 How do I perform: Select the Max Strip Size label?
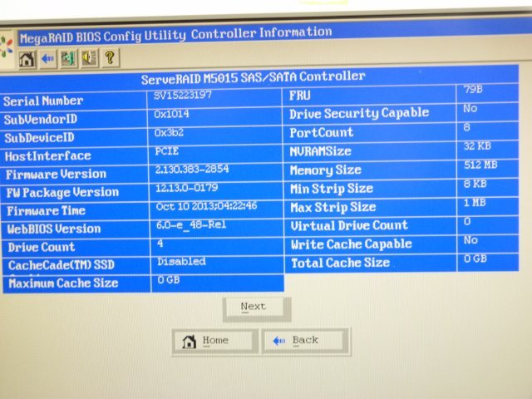coord(333,207)
